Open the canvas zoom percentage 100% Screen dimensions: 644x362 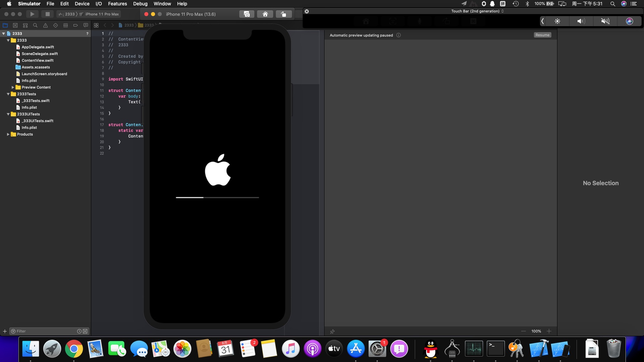pyautogui.click(x=536, y=331)
